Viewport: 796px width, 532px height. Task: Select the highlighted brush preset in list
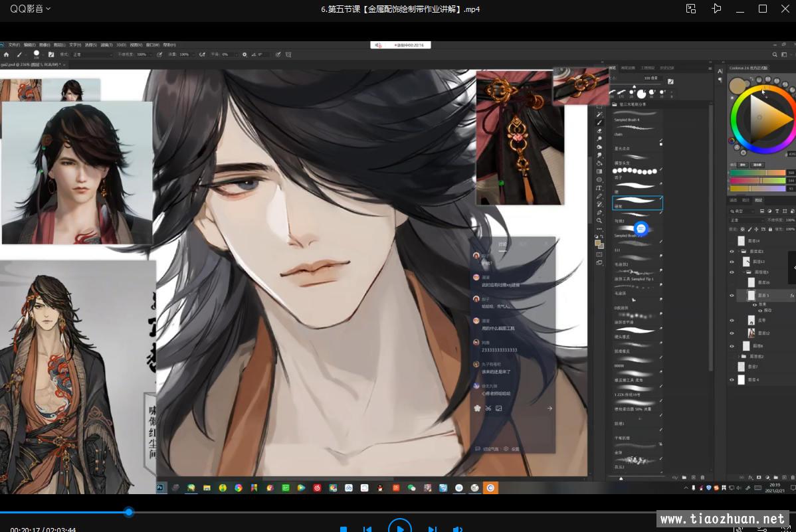pyautogui.click(x=637, y=203)
